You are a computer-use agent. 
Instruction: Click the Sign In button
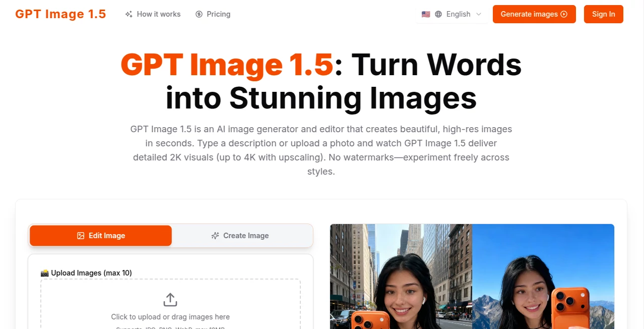[603, 14]
